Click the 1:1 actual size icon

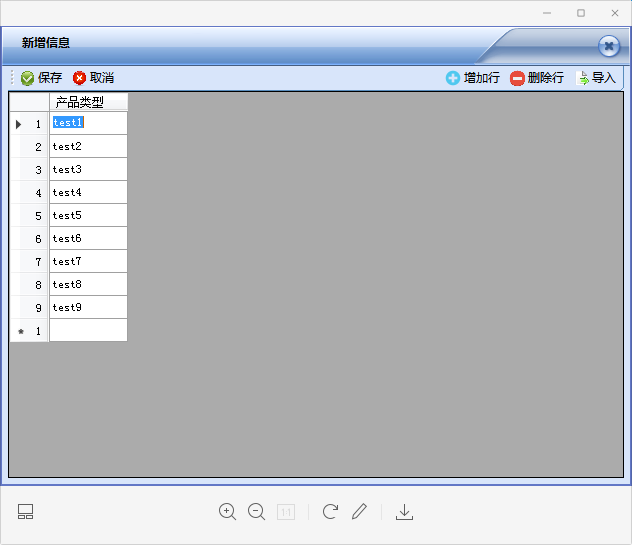click(286, 512)
